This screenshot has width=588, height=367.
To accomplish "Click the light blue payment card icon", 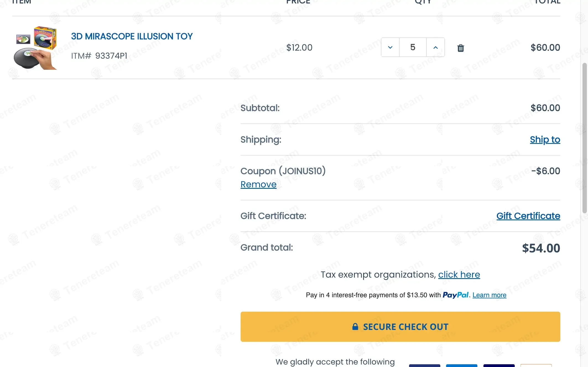I will [x=462, y=366].
